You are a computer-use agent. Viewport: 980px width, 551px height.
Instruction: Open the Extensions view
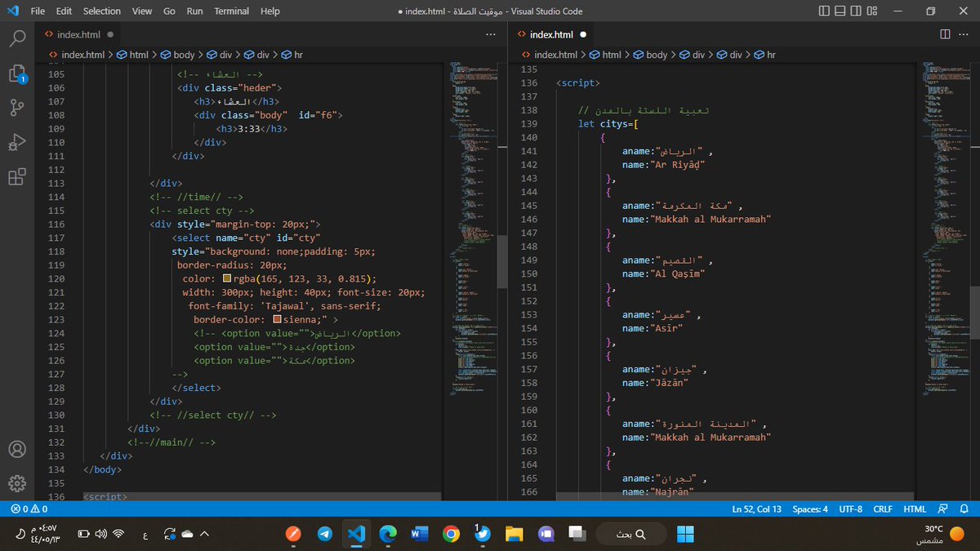pyautogui.click(x=17, y=178)
